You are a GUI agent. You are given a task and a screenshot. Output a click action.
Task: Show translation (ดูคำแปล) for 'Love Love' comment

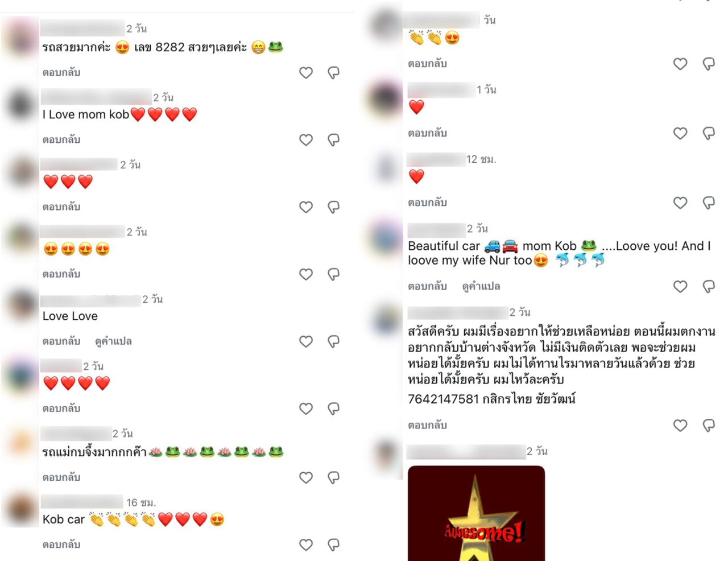(x=113, y=341)
